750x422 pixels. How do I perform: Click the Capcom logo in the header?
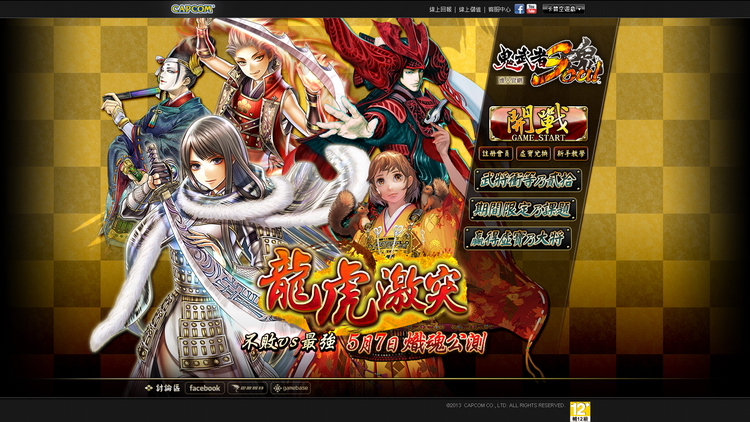click(191, 8)
